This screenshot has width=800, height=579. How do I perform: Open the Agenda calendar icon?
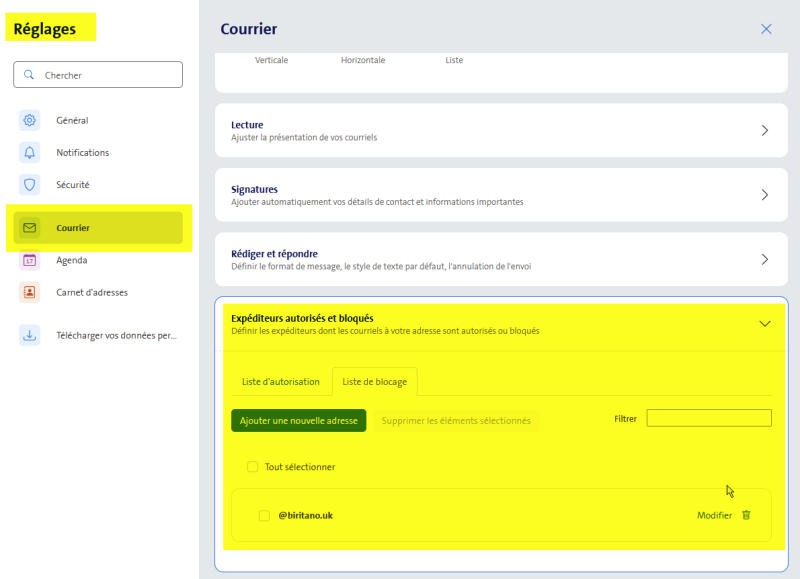pos(30,260)
